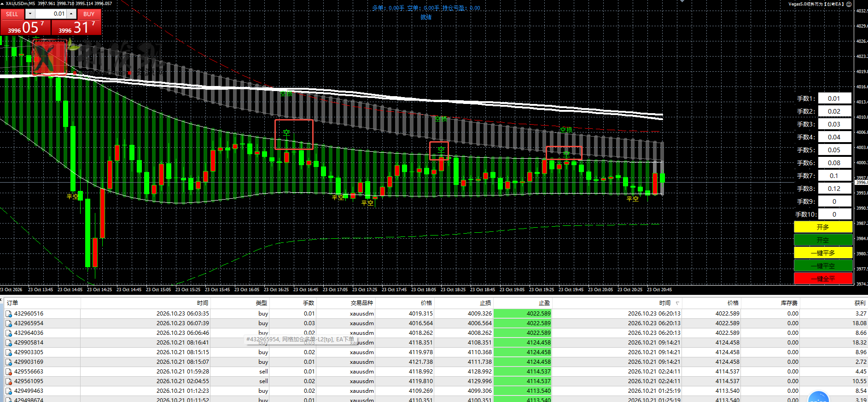868x402 pixels.
Task: Click the EA smiley face icon
Action: coord(849,4)
